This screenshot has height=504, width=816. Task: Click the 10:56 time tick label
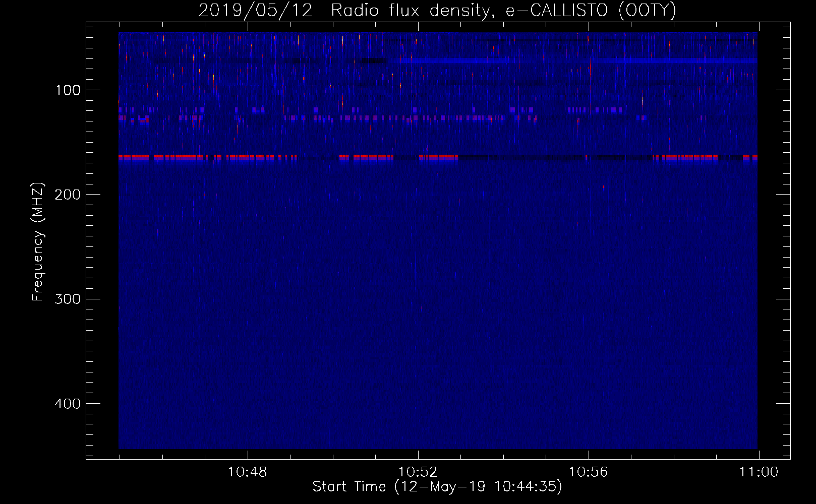pyautogui.click(x=588, y=472)
